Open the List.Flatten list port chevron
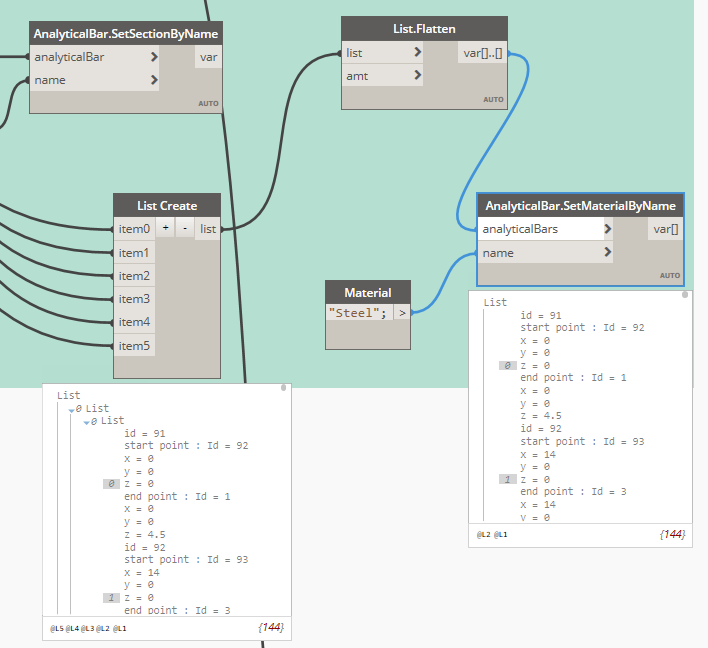The width and height of the screenshot is (708, 648). (416, 53)
